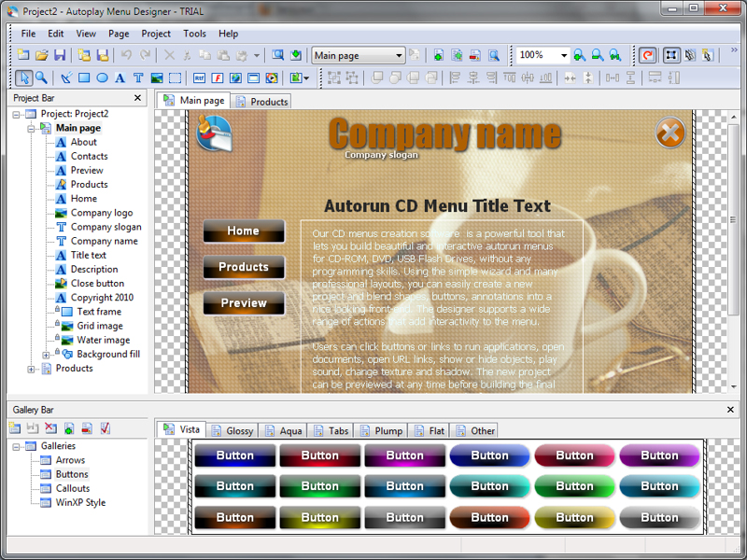Expand the toolbar overflow chevron

[x=734, y=50]
